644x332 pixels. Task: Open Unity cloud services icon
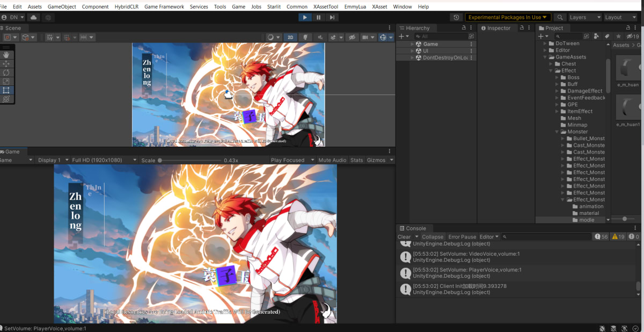click(x=34, y=17)
